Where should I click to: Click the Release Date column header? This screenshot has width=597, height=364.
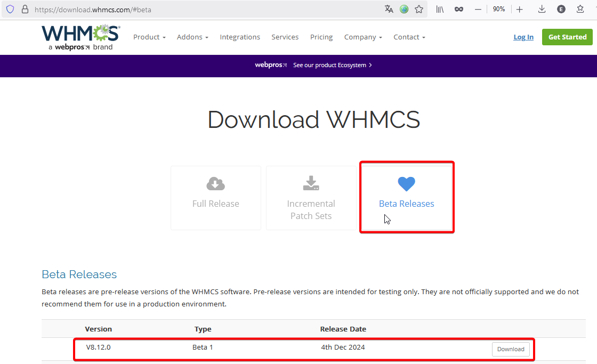343,329
